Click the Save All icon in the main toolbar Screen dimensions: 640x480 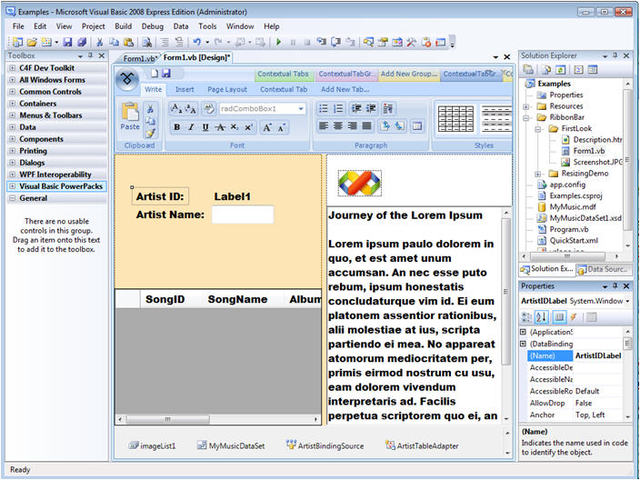click(82, 42)
